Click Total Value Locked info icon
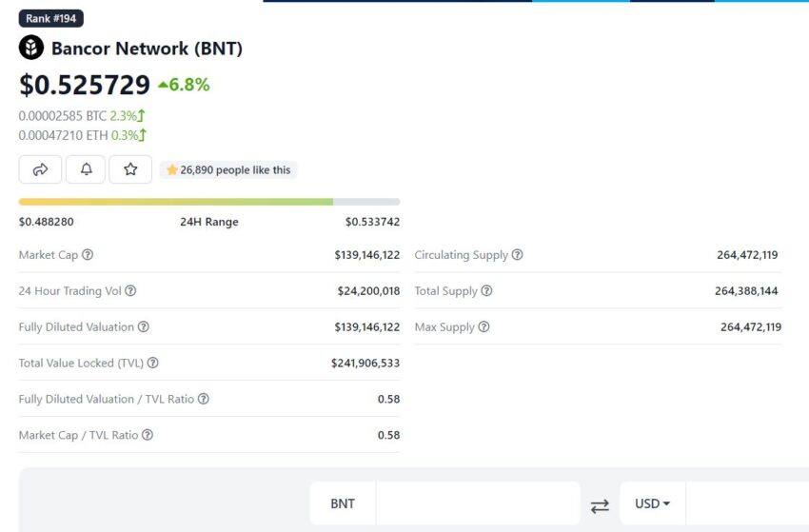This screenshot has width=809, height=532. 153,364
